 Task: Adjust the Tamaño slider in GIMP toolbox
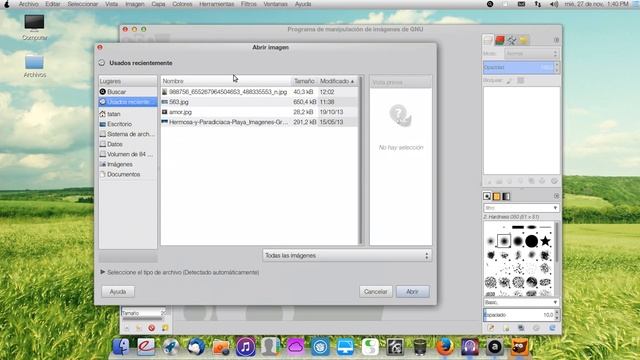143,313
